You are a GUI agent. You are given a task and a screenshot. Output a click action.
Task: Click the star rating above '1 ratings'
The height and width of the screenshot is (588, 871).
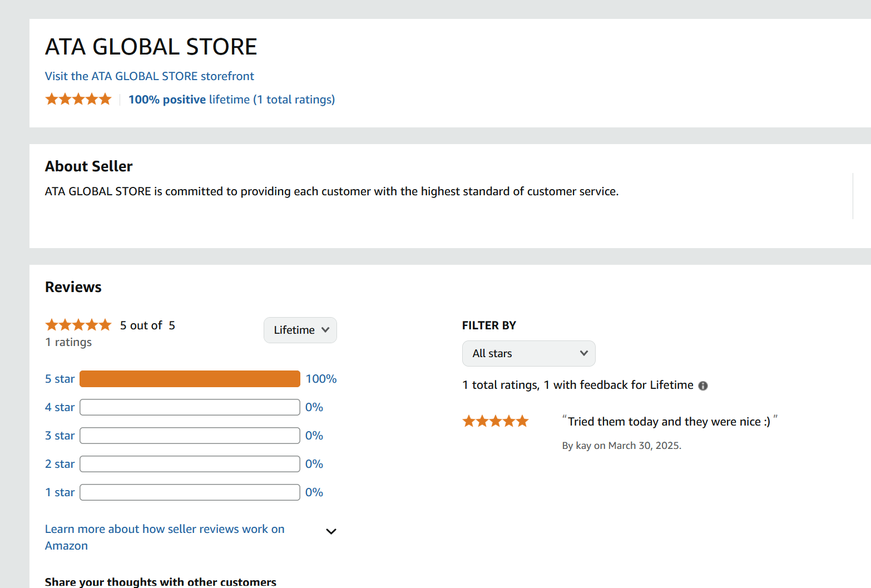[x=78, y=325]
